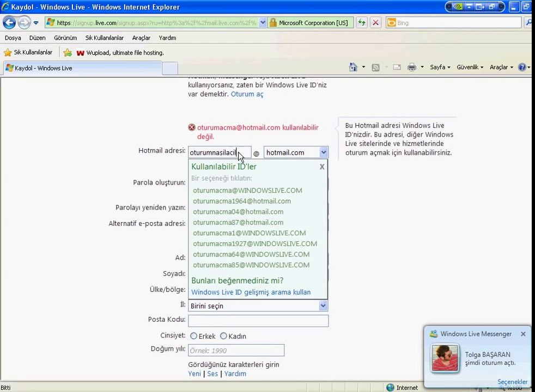Click Windows Live ID gelişmiş arama kullan
The height and width of the screenshot is (392, 535).
coord(251,292)
